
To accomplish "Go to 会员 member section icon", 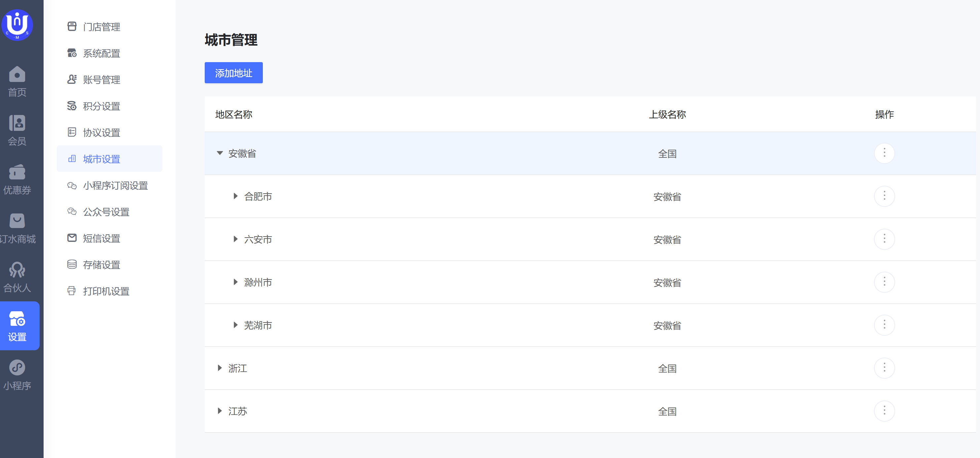I will click(17, 123).
